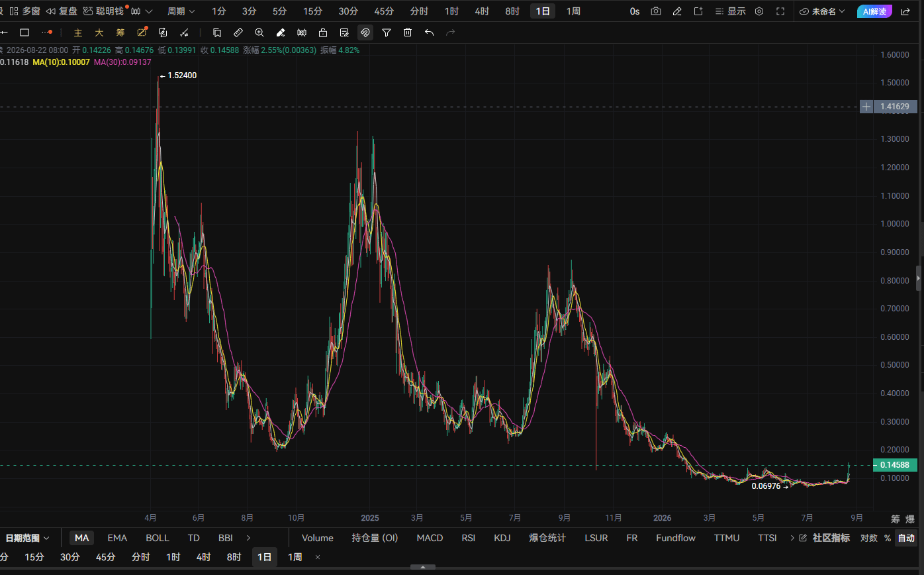Open the bookmark templates icon
The width and height of the screenshot is (924, 575).
[x=216, y=32]
